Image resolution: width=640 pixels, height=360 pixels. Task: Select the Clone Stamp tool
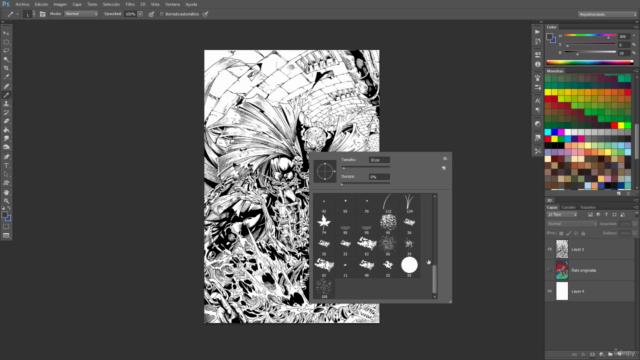pyautogui.click(x=6, y=104)
